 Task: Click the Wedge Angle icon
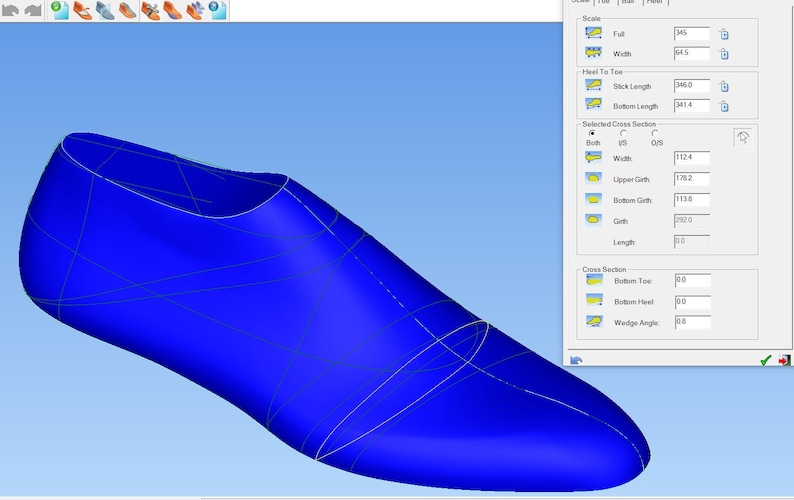tap(594, 321)
